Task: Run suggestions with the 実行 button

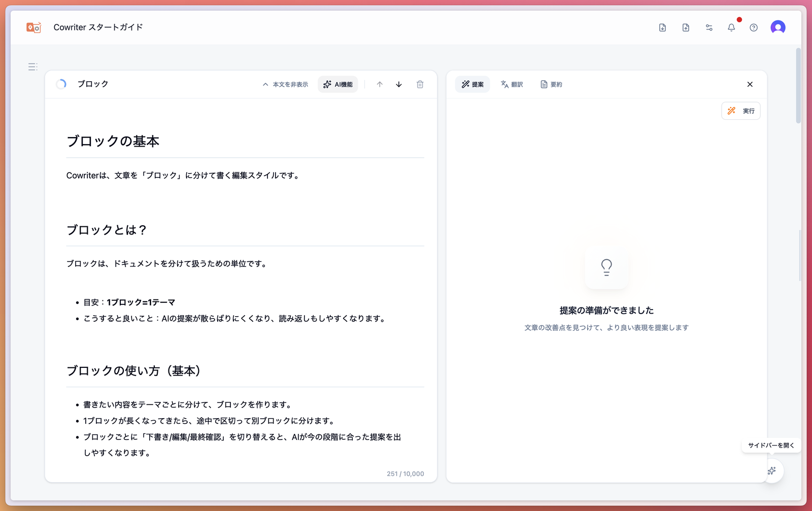Action: click(x=740, y=111)
